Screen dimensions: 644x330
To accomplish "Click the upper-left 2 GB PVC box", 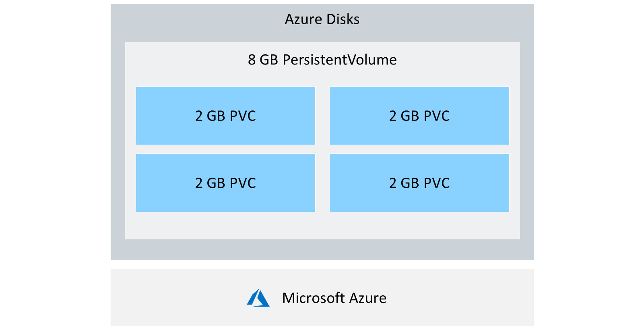I will pyautogui.click(x=225, y=116).
